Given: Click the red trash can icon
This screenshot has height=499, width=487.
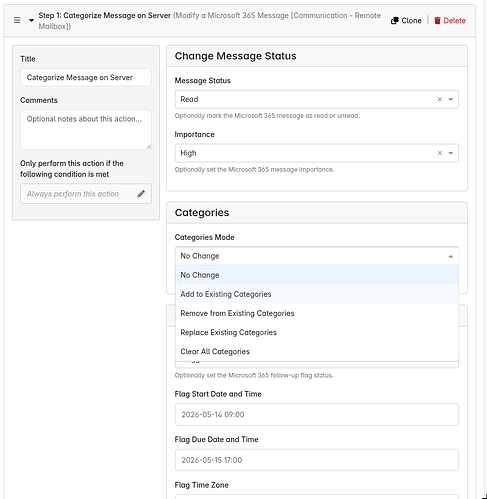Looking at the screenshot, I should (x=437, y=21).
